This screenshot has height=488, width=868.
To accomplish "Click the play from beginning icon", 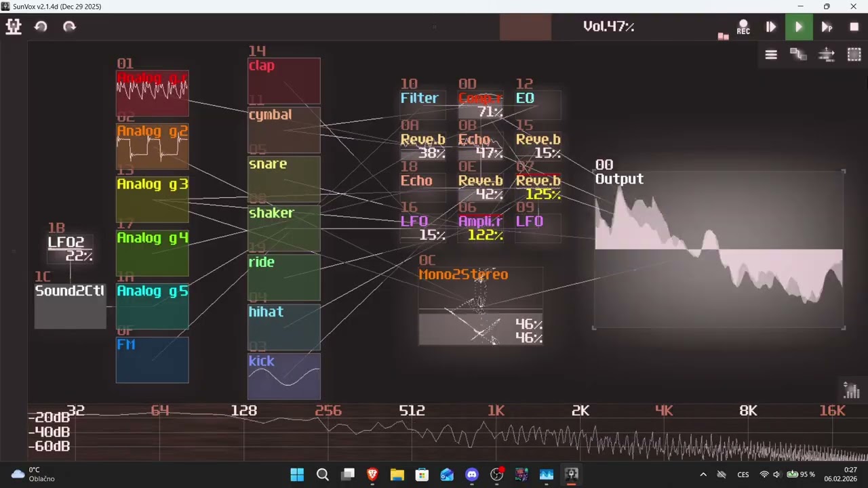I will (771, 27).
